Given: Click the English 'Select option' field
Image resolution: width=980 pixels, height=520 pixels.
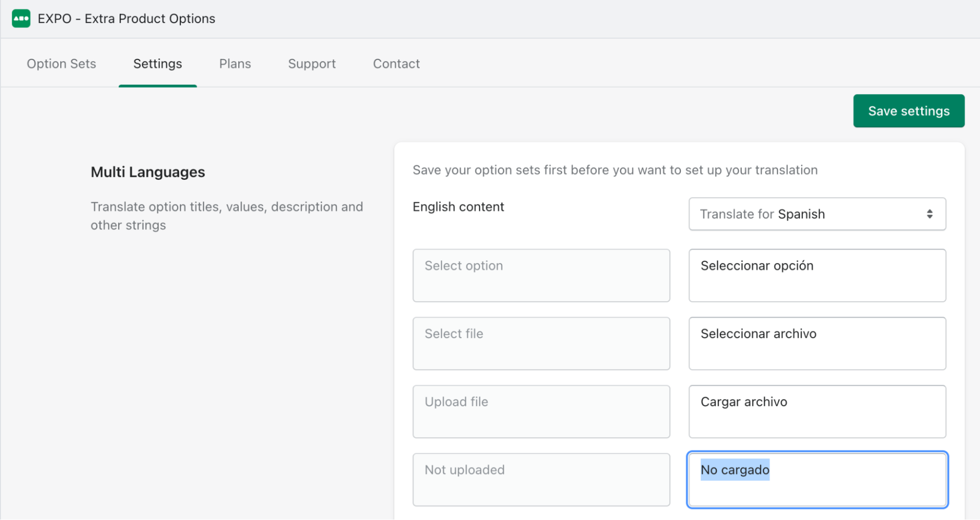Looking at the screenshot, I should (x=541, y=275).
